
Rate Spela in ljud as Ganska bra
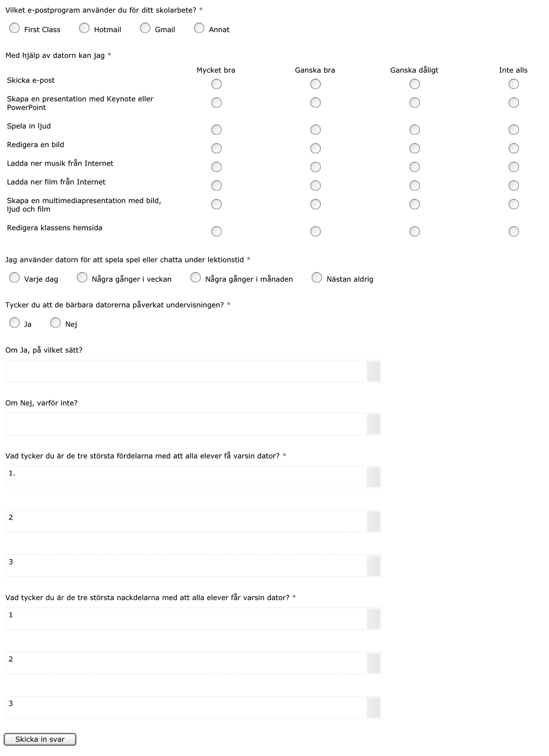pyautogui.click(x=315, y=130)
